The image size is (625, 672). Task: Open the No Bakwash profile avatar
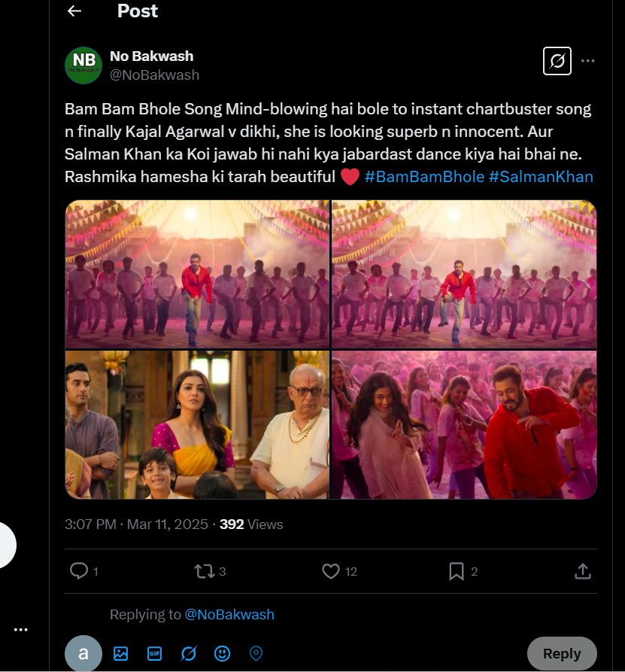tap(83, 65)
